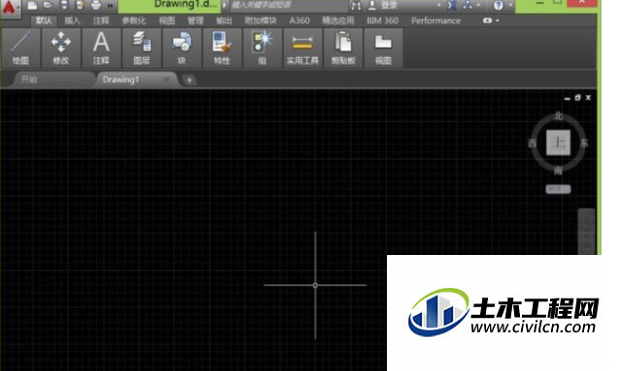The height and width of the screenshot is (371, 620).
Task: Switch to the A360 ribbon tab
Action: pos(299,21)
